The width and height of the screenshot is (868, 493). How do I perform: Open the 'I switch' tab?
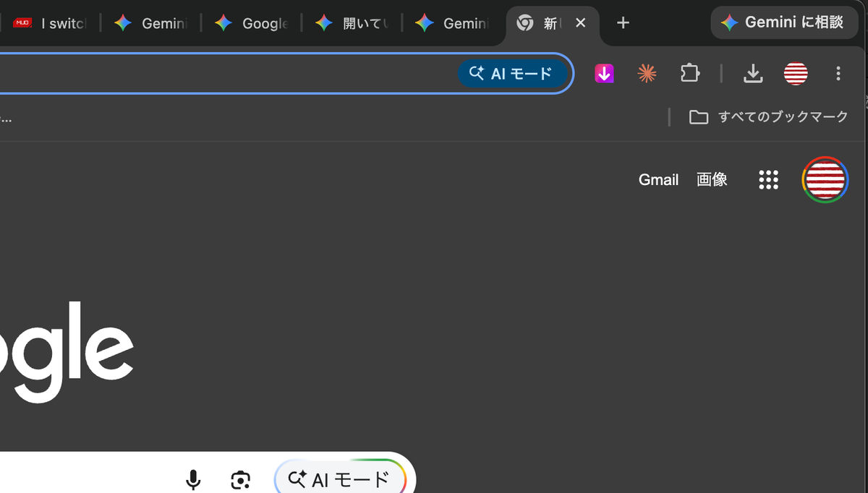(49, 23)
